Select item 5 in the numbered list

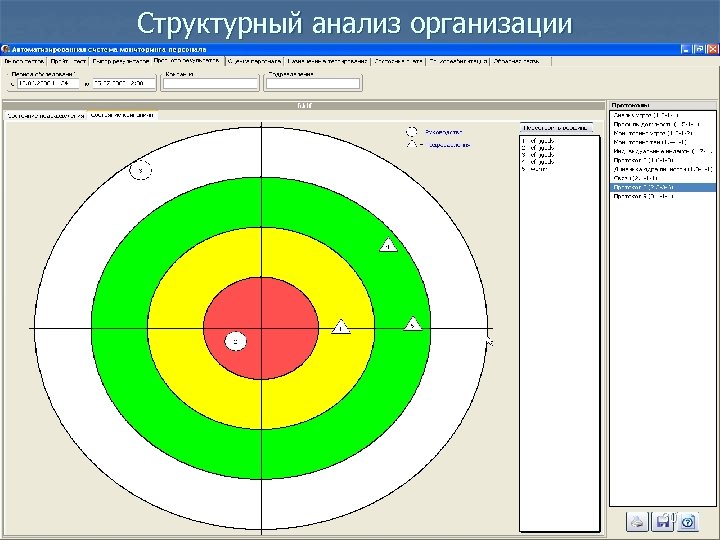coord(559,169)
